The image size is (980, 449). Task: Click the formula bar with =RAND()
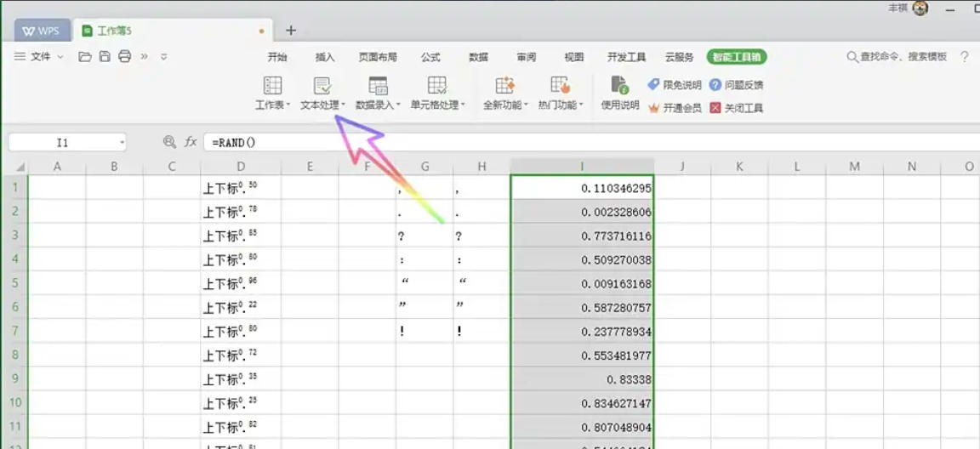pyautogui.click(x=590, y=142)
